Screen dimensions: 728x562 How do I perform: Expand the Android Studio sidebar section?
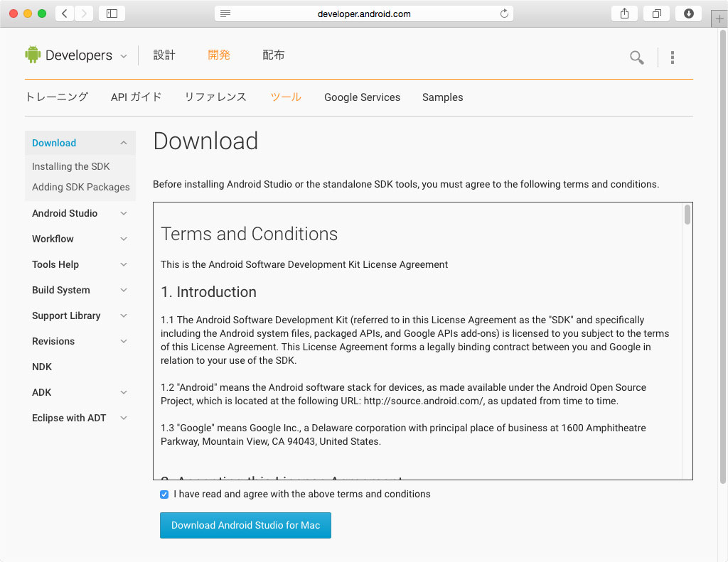124,213
